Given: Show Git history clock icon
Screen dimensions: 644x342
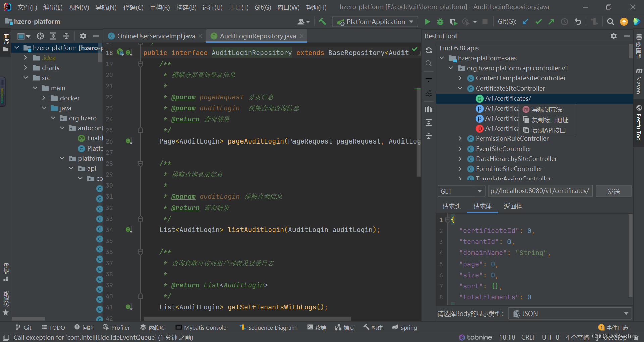Looking at the screenshot, I should [565, 22].
